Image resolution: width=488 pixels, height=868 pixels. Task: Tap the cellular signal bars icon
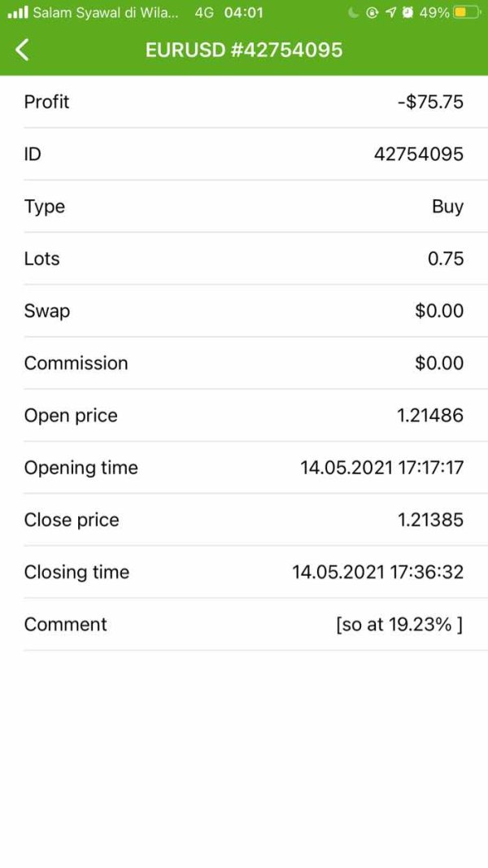pos(18,12)
